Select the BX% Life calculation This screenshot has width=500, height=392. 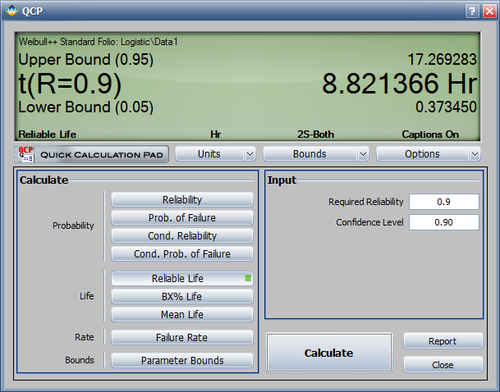[182, 296]
